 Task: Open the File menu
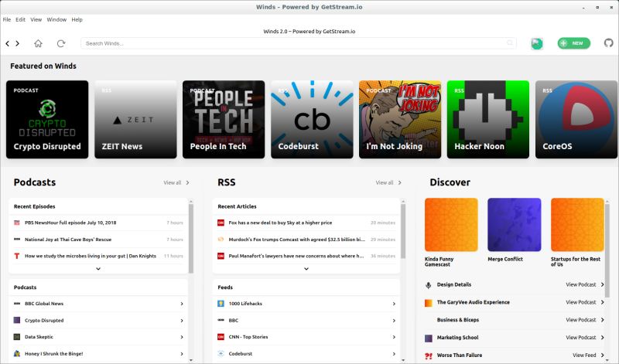coord(7,19)
